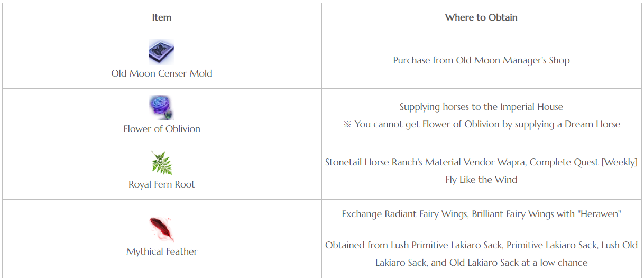Screen dimensions: 644x280
Task: Click the Item column header
Action: (162, 17)
